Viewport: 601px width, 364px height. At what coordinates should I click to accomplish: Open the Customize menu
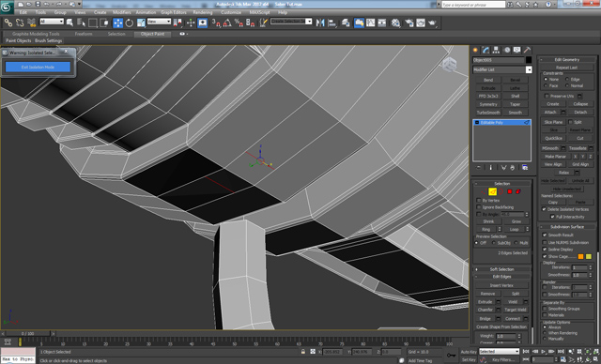[x=231, y=12]
